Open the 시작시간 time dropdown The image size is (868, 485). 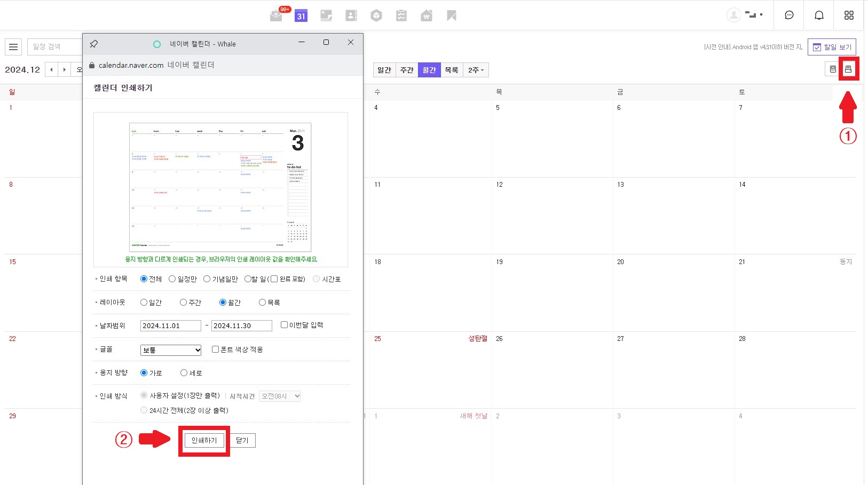pos(280,396)
